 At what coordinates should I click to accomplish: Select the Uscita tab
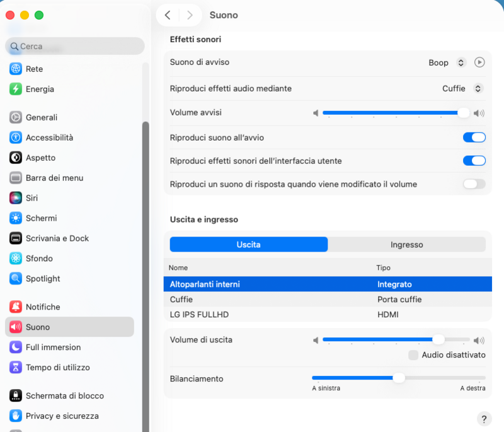pos(249,245)
